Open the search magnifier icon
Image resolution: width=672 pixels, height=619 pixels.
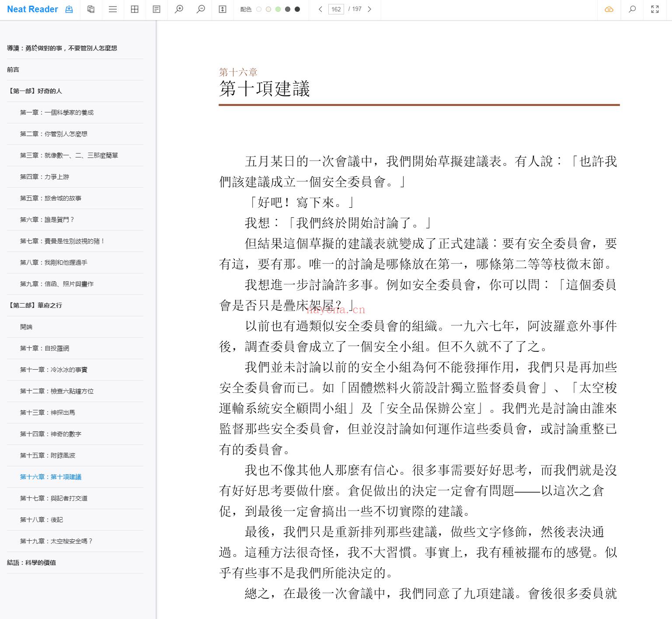[632, 9]
